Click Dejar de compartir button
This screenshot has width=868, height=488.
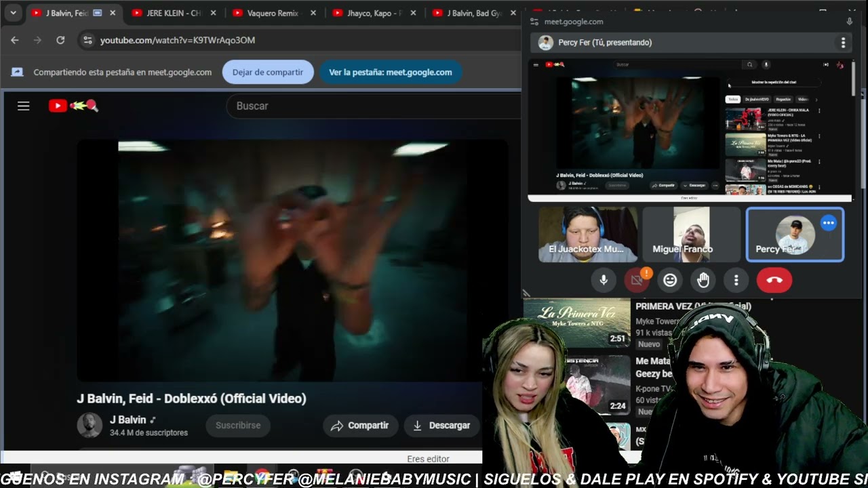[268, 72]
